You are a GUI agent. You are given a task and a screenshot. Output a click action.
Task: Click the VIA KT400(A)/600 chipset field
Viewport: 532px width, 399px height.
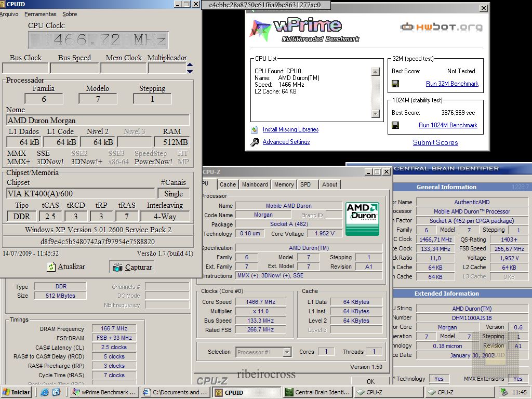pos(81,193)
